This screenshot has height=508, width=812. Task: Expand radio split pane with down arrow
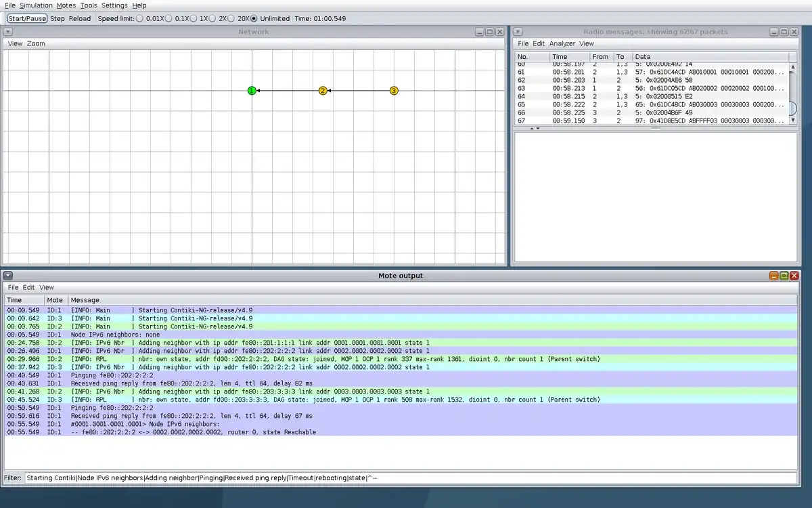(x=538, y=128)
